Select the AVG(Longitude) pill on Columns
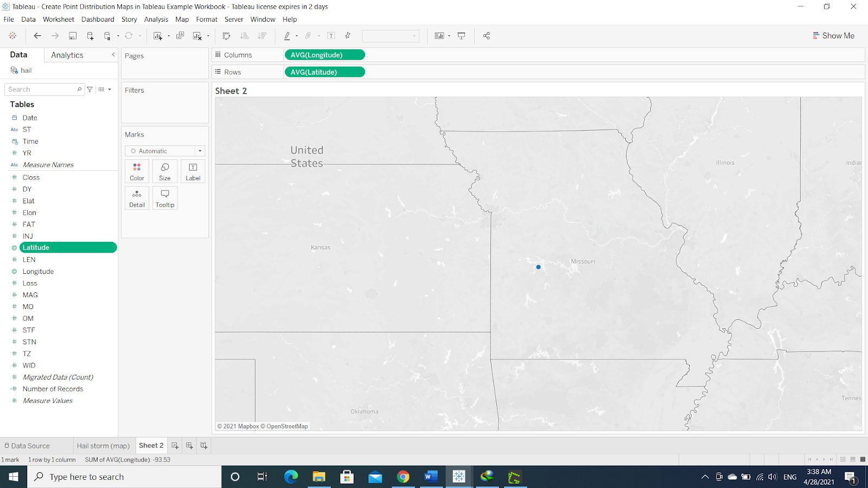 click(x=324, y=55)
